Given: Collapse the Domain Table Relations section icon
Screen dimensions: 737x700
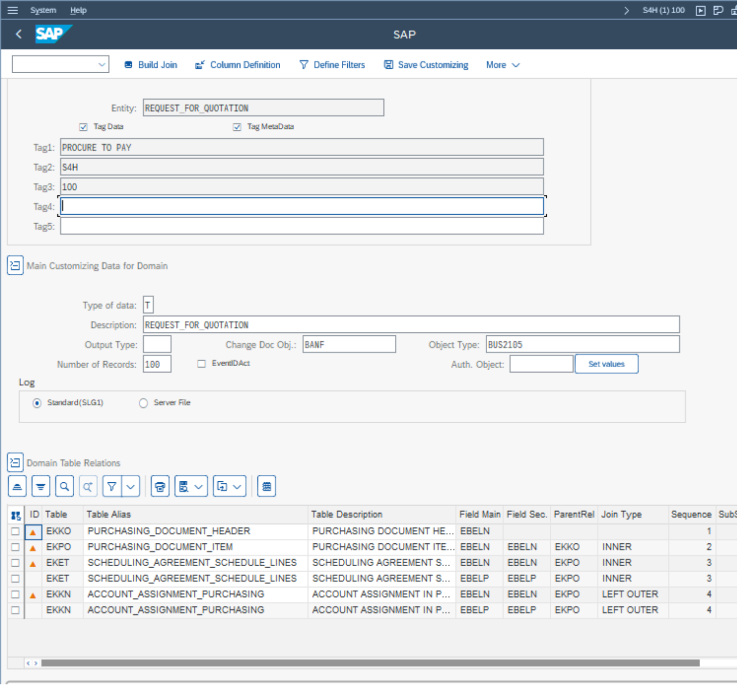Looking at the screenshot, I should pyautogui.click(x=15, y=463).
